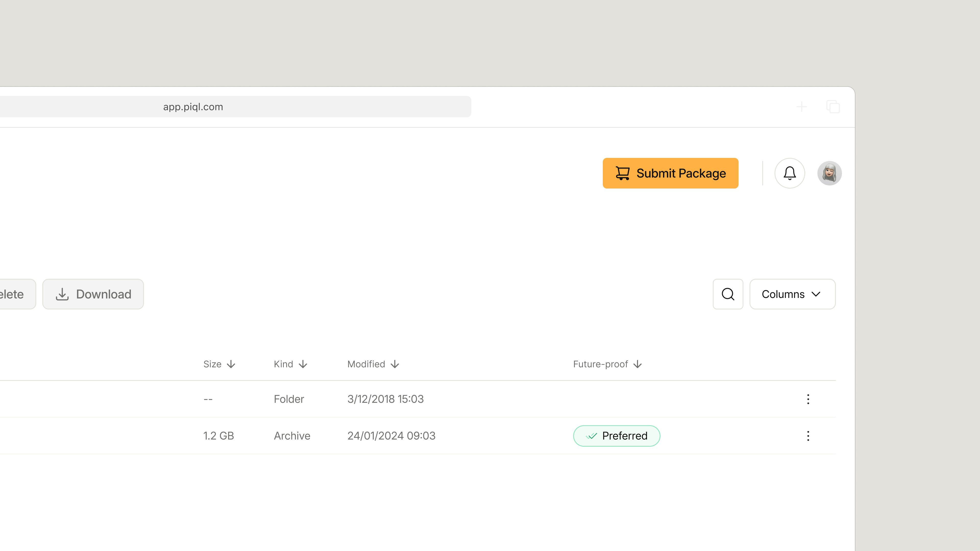Click the browser tab overview icon

point(833,106)
